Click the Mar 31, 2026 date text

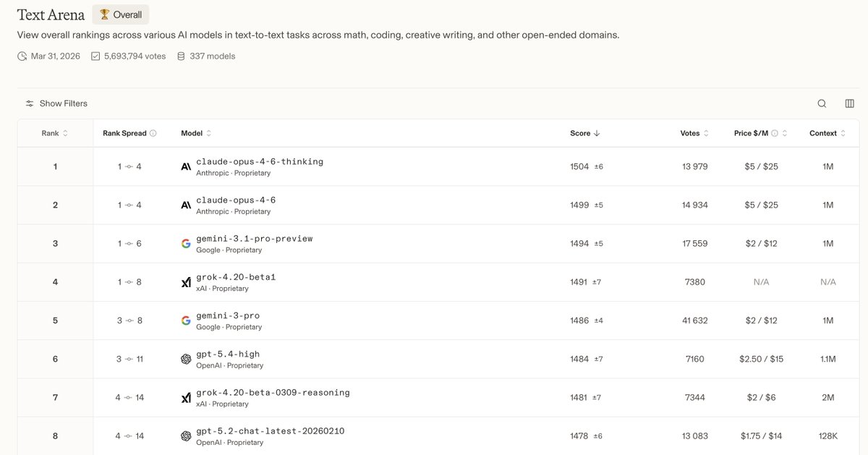click(56, 56)
